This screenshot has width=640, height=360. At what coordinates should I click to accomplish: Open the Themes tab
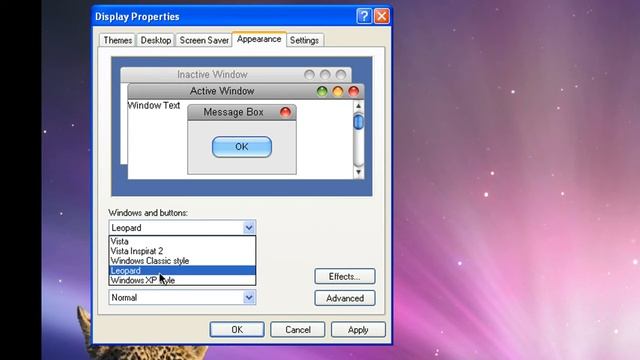[118, 40]
